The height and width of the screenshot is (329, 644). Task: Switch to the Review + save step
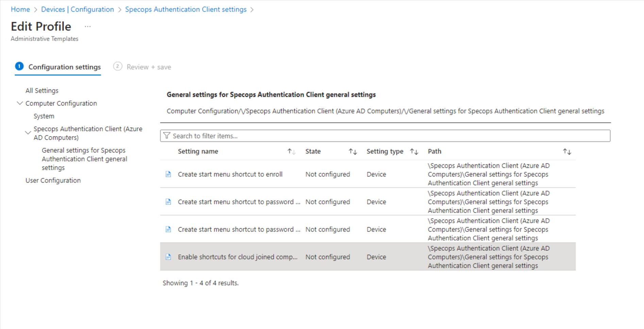pyautogui.click(x=142, y=67)
